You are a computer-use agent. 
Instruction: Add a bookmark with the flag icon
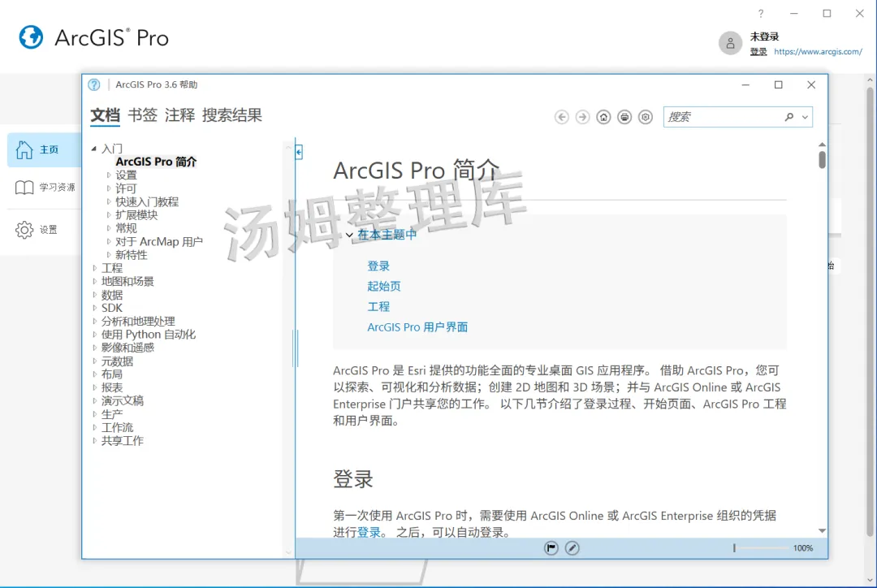(x=551, y=548)
